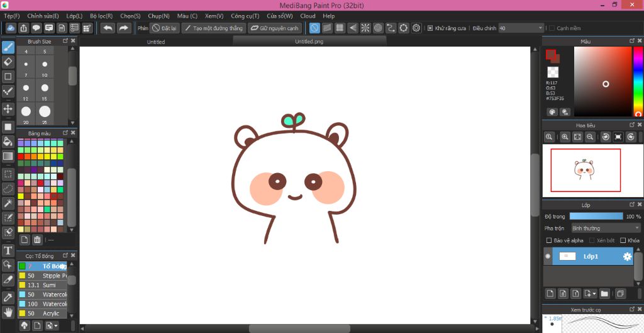
Task: Open the Điều chỉnh value dropdown
Action: pos(540,28)
